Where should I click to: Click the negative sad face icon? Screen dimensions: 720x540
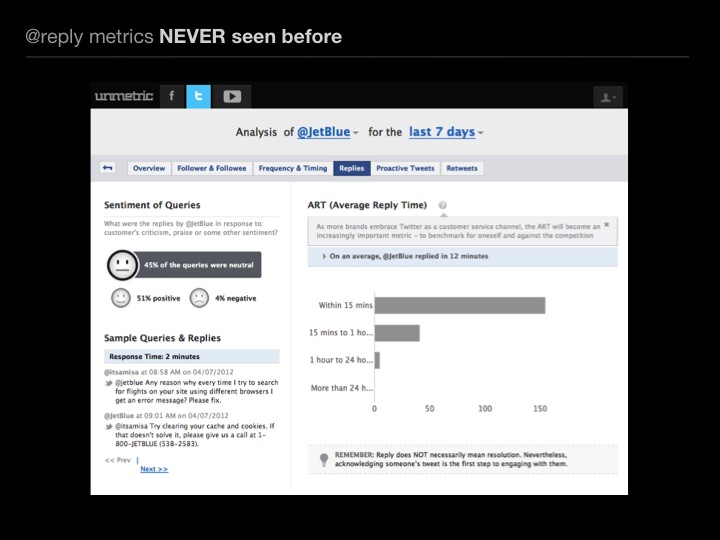pyautogui.click(x=199, y=298)
